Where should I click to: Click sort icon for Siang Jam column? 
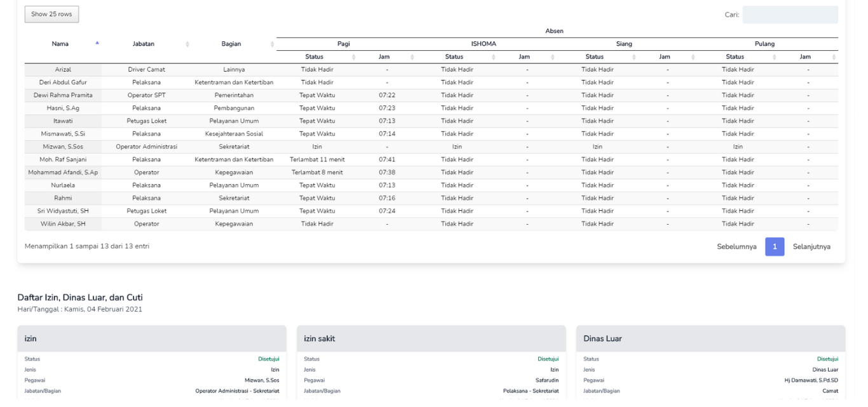coord(693,57)
